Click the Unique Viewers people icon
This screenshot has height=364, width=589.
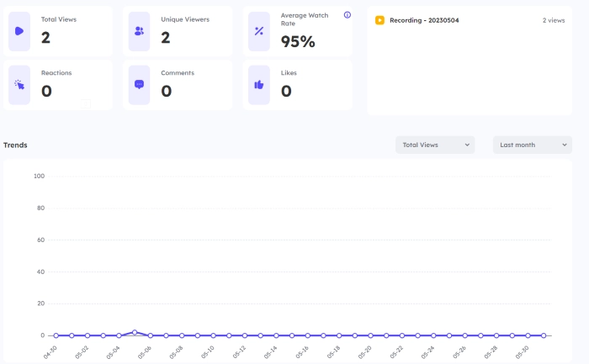(139, 31)
